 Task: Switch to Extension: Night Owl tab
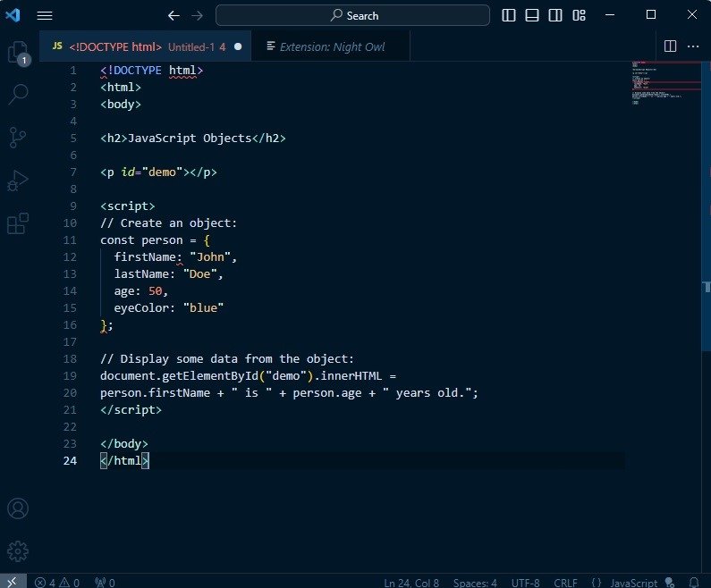[331, 46]
